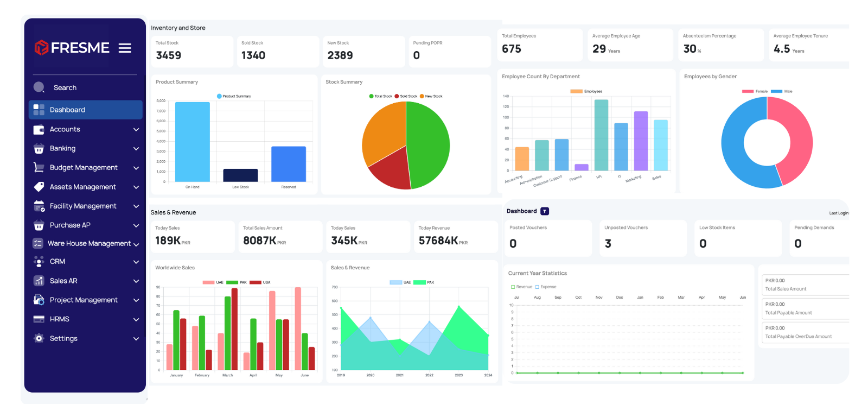Image resolution: width=868 pixels, height=404 pixels.
Task: Toggle the Revenue legend checkbox
Action: pos(513,287)
